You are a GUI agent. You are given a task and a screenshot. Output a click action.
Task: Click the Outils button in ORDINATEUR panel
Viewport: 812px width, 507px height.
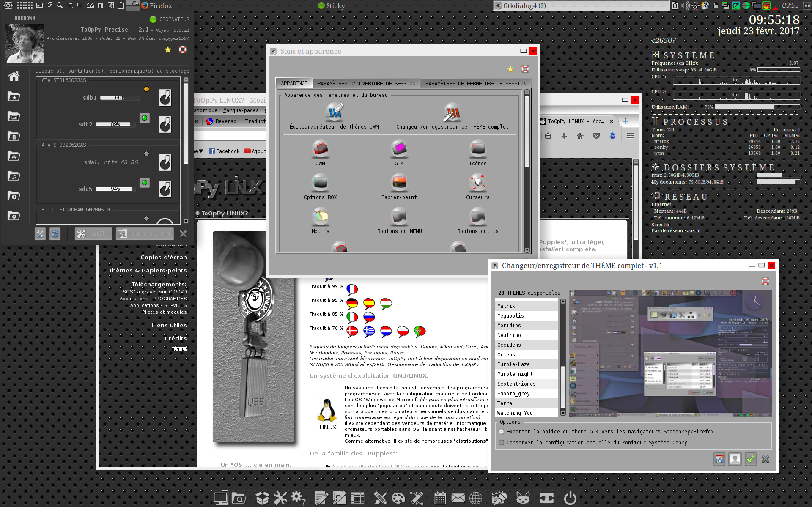tap(93, 233)
